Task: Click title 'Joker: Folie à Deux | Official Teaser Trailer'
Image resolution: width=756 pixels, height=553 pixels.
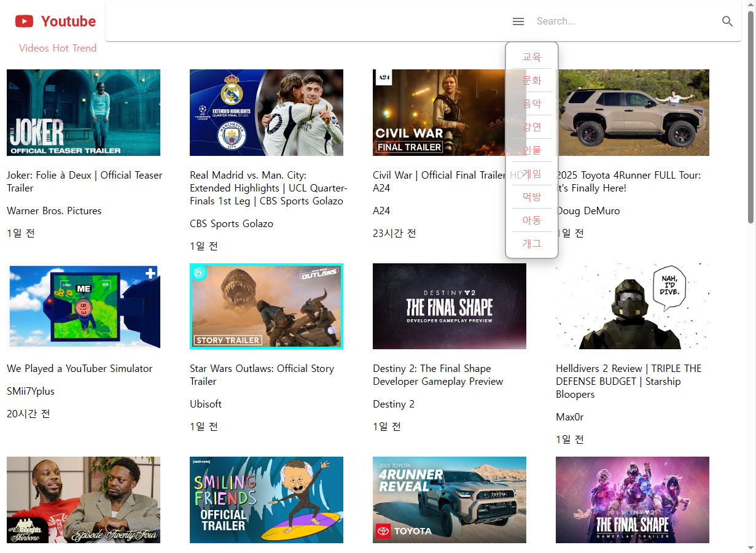Action: [x=85, y=182]
